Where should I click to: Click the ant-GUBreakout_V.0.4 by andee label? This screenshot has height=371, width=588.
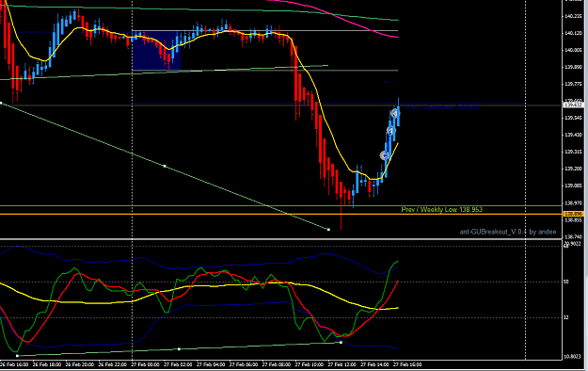(x=508, y=232)
